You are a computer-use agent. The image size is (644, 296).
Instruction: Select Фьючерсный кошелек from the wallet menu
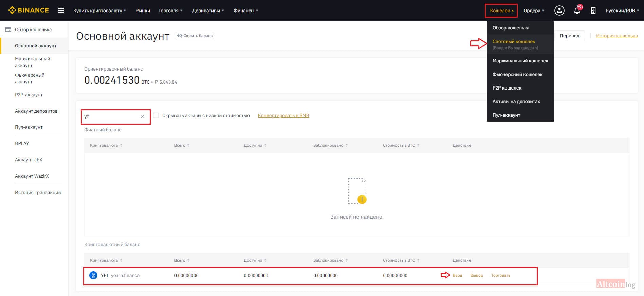click(x=520, y=74)
